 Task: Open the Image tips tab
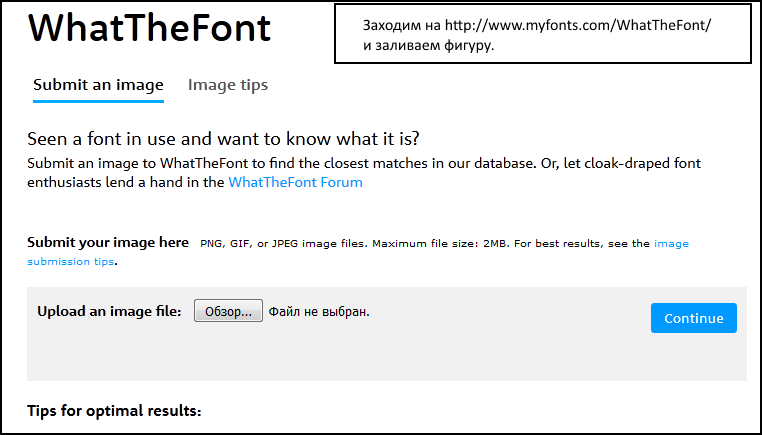coord(228,86)
